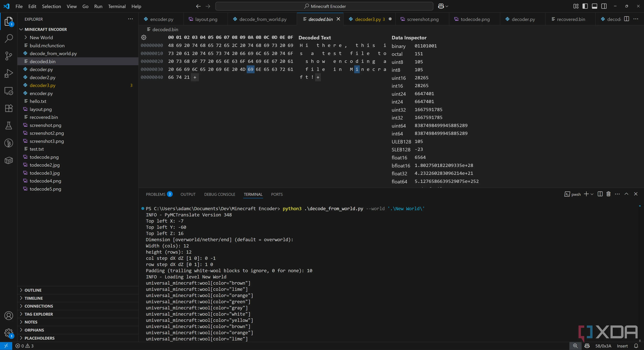This screenshot has height=350, width=644.
Task: Create new terminal with plus button
Action: point(586,194)
